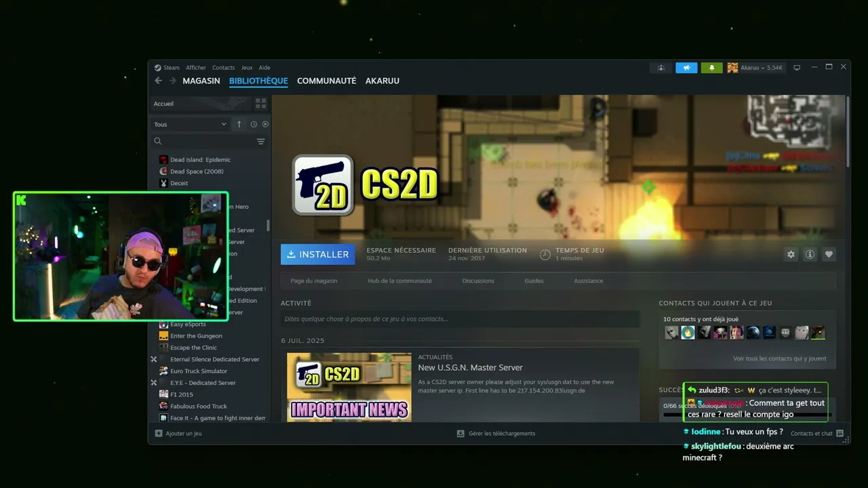The image size is (868, 488).
Task: Click the blue INSTALLER button
Action: [x=317, y=254]
